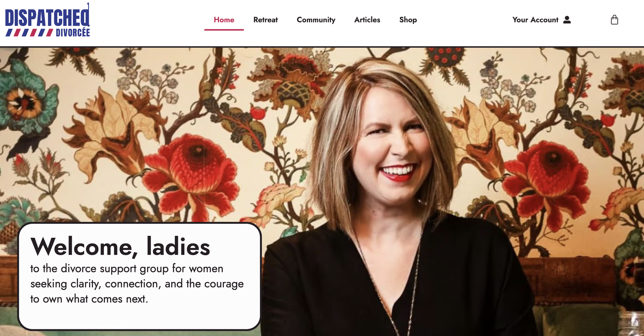This screenshot has height=336, width=644.
Task: Click the red and blue logo stripes
Action: click(29, 33)
